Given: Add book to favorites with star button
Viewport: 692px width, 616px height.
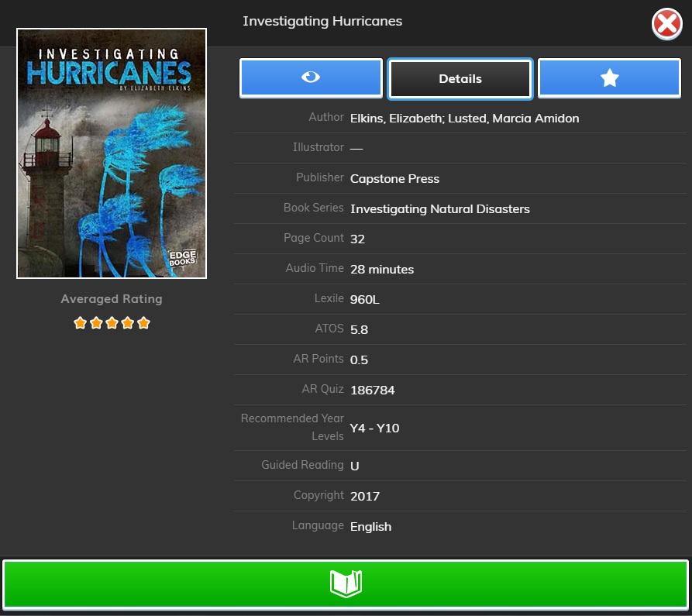Looking at the screenshot, I should [609, 78].
